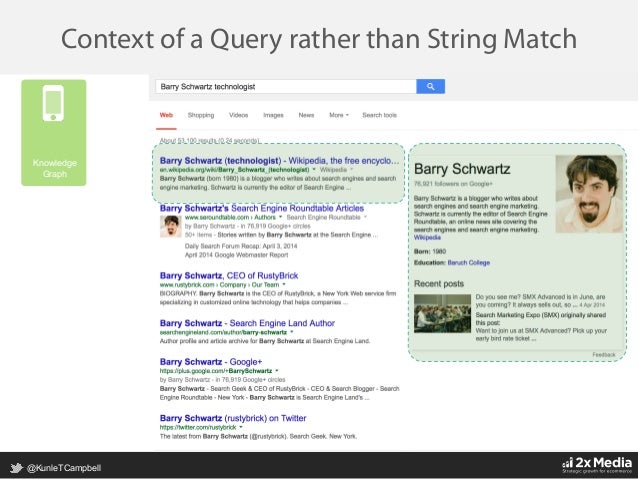
Task: Select the Web tab
Action: tap(166, 115)
